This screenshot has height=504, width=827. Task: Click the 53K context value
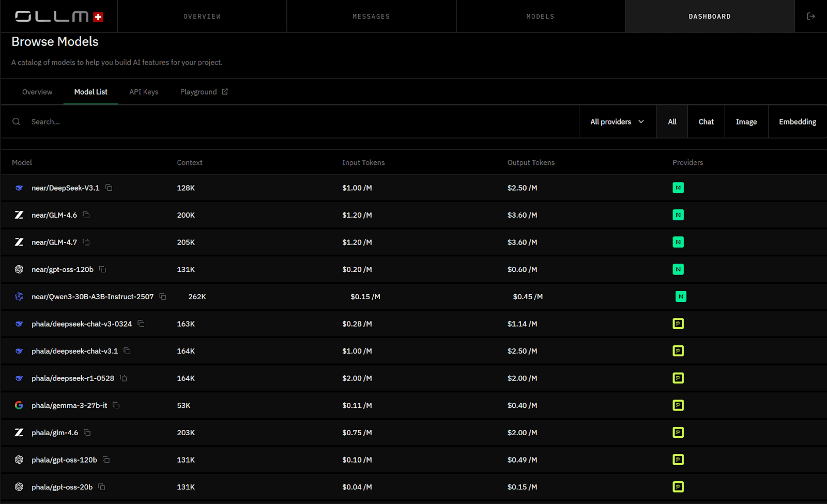click(183, 405)
